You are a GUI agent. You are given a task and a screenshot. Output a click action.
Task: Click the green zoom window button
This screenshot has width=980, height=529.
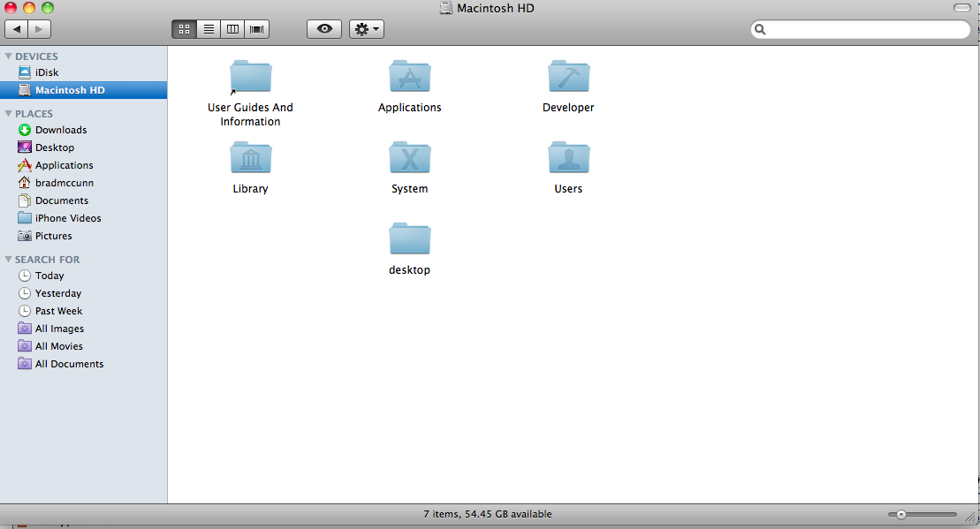coord(48,8)
